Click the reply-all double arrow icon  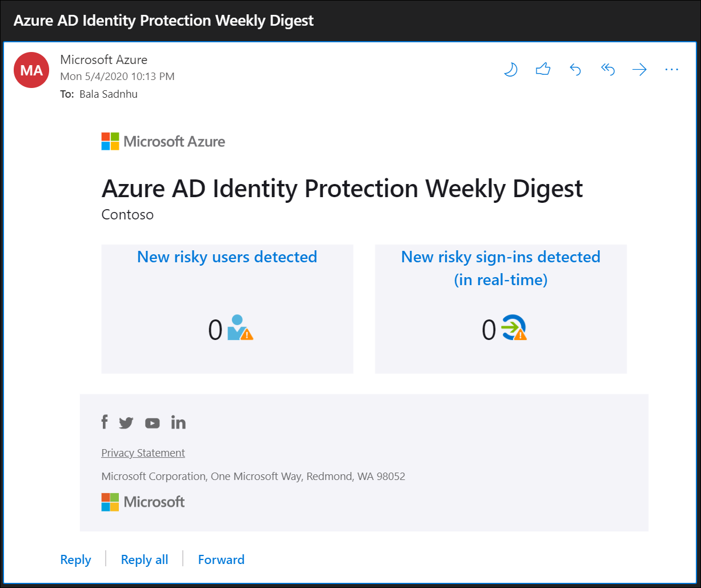[607, 69]
